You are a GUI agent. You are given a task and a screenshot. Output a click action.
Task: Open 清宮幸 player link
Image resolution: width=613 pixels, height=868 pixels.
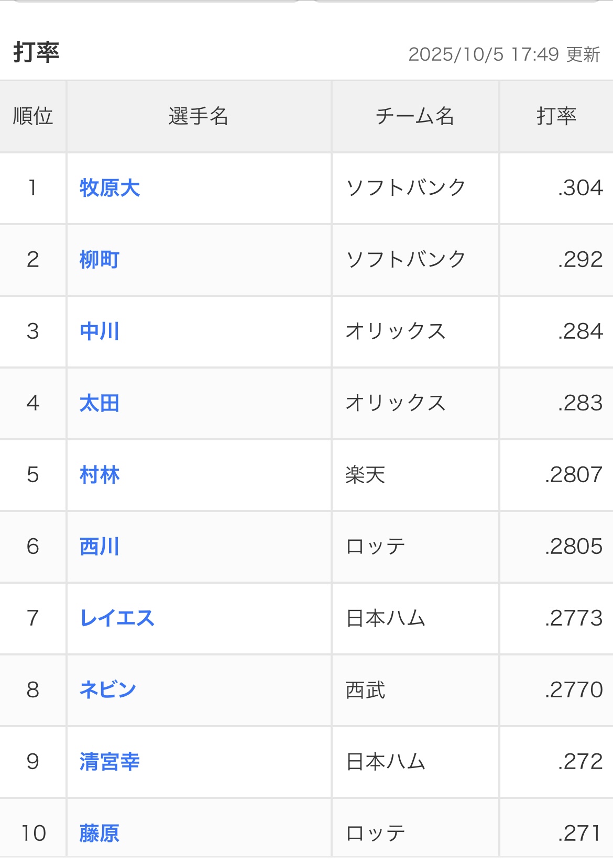pos(110,762)
